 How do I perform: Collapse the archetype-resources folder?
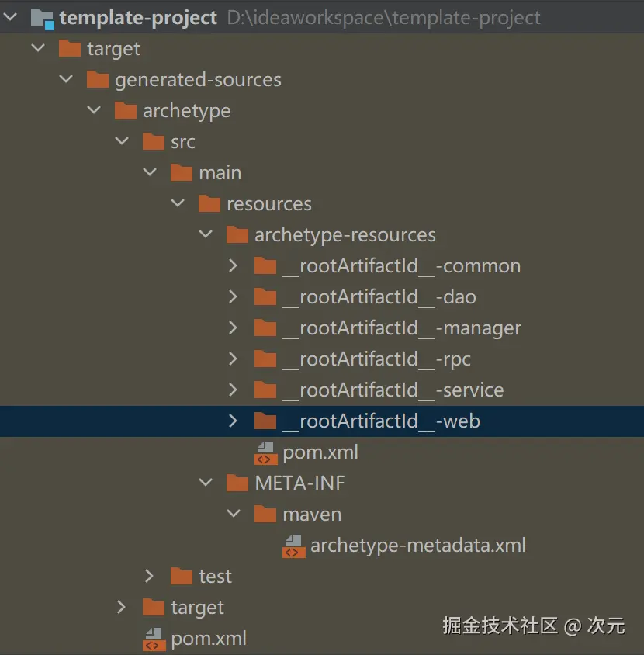pyautogui.click(x=206, y=234)
